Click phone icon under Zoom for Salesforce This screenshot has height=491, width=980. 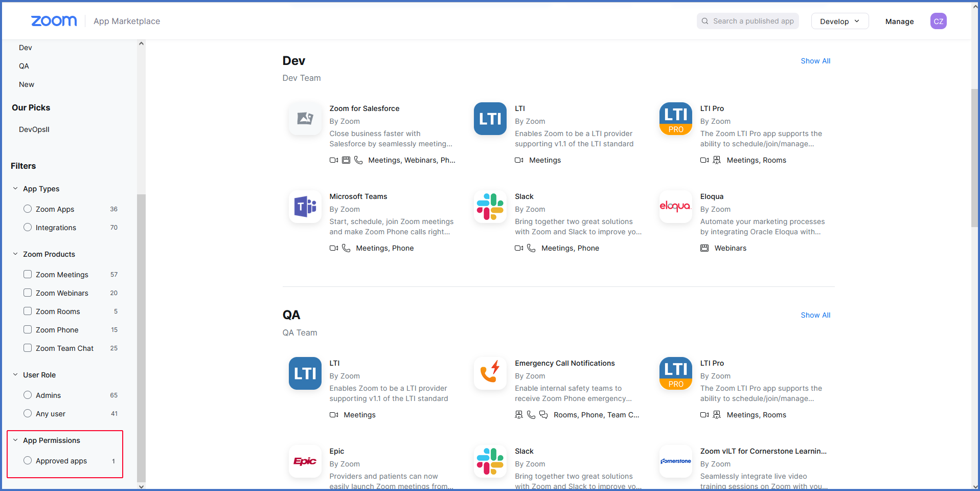[358, 160]
